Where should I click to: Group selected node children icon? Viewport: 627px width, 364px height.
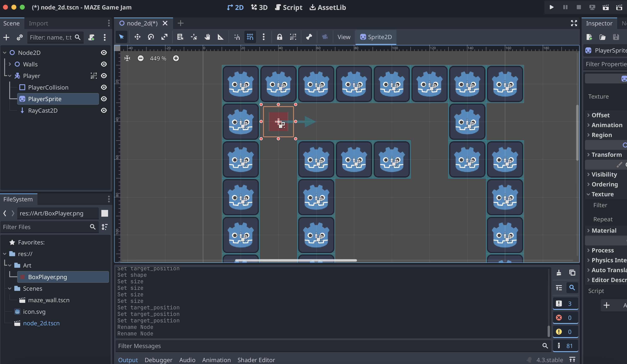coord(293,37)
